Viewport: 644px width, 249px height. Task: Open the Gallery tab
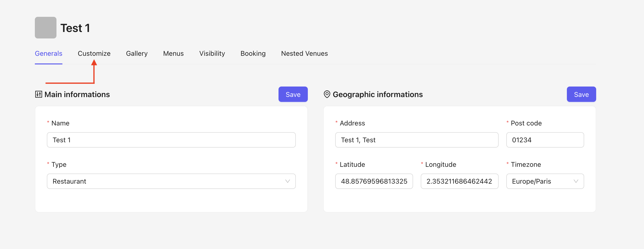point(137,54)
